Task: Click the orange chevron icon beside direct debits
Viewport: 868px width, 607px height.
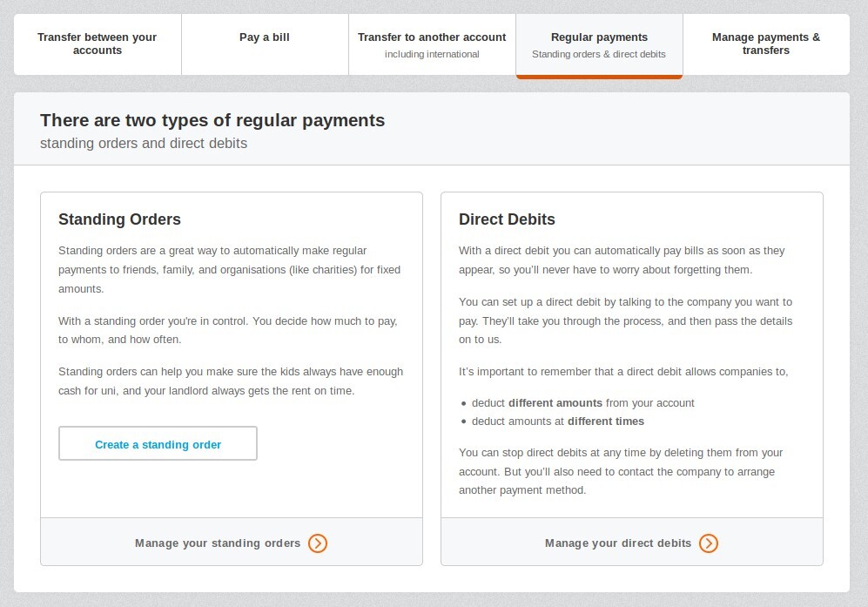Action: click(709, 543)
